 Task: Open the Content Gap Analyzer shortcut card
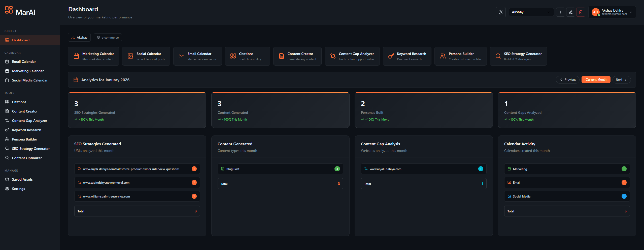coord(352,56)
